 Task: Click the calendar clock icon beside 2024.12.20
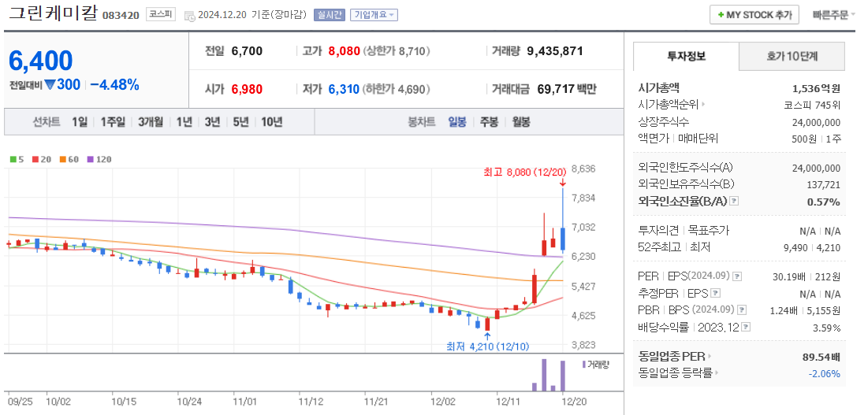188,16
